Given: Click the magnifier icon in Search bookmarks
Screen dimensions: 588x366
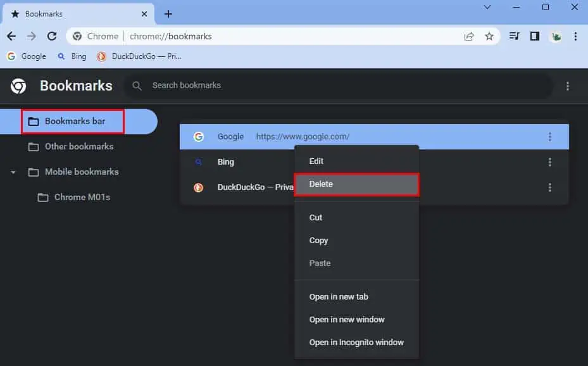Looking at the screenshot, I should click(137, 86).
